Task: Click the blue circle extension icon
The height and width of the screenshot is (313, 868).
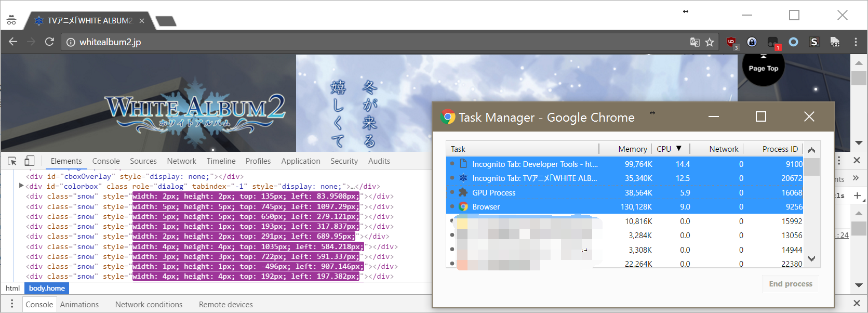Action: [793, 42]
